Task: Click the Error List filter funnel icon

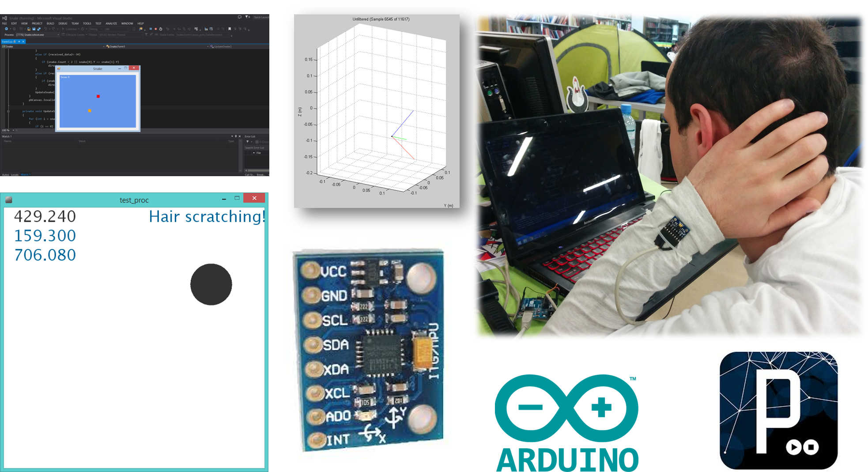Action: [x=247, y=142]
